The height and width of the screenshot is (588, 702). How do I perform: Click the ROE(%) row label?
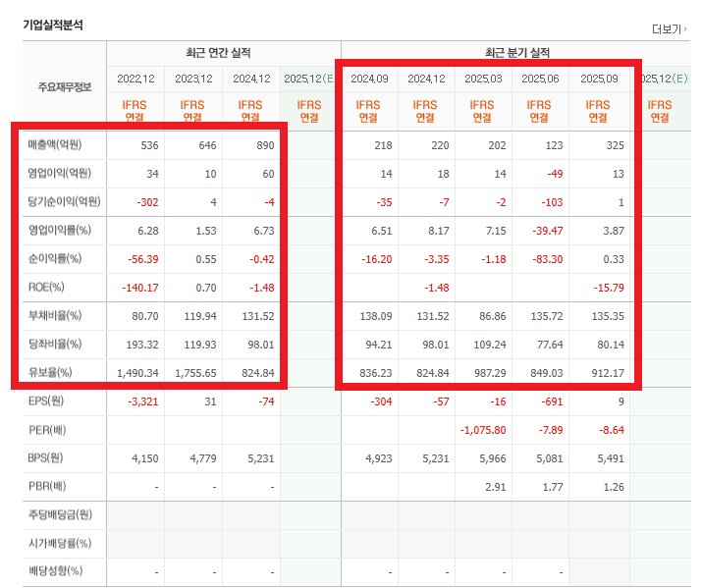coord(49,288)
